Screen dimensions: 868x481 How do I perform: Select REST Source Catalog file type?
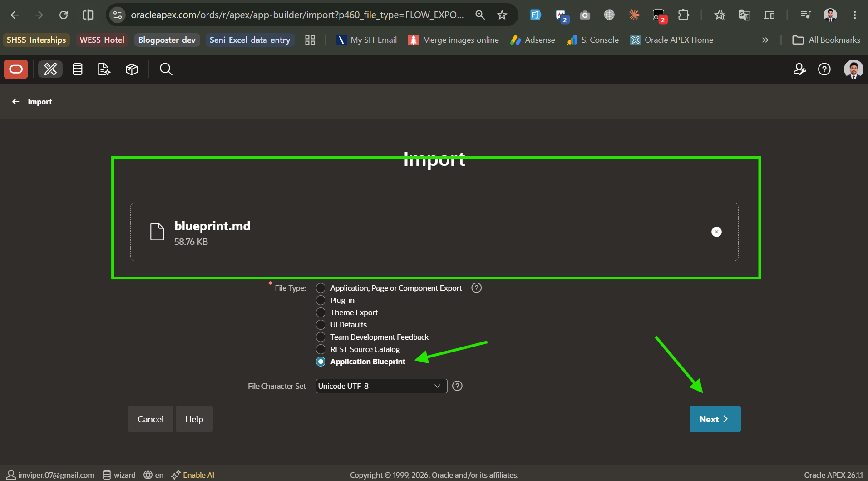(321, 349)
